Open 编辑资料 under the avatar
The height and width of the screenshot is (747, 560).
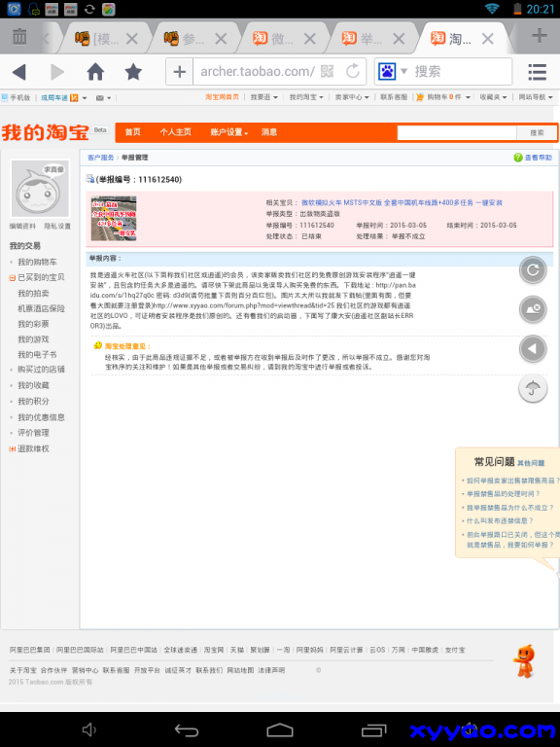click(x=23, y=227)
